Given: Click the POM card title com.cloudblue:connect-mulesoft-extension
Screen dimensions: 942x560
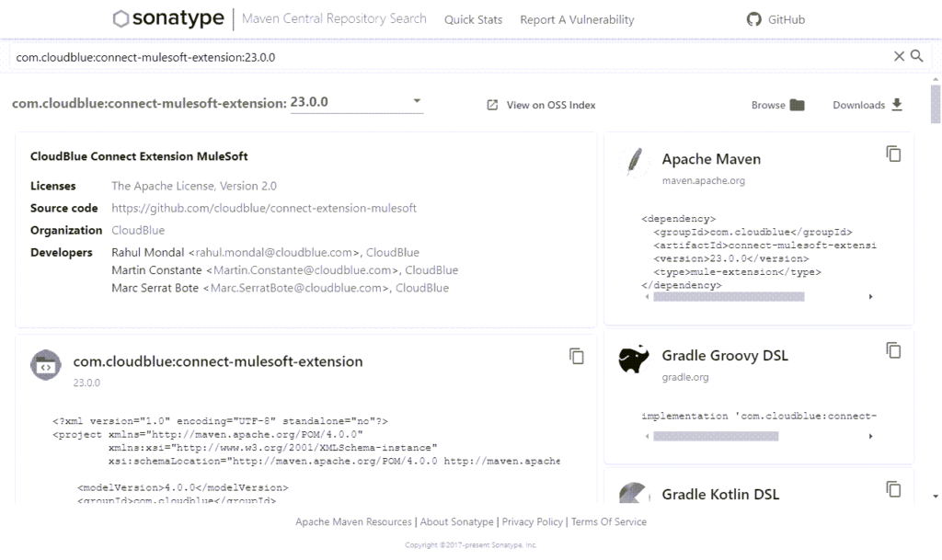Looking at the screenshot, I should [x=218, y=362].
